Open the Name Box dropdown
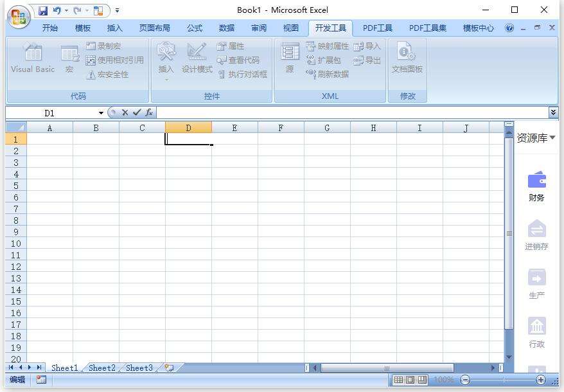Viewport: 564px width, 392px height. [101, 113]
